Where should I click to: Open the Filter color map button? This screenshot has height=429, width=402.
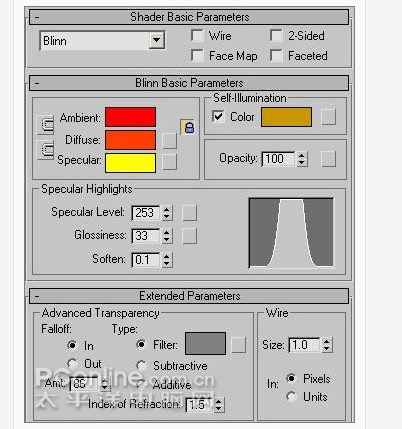(239, 345)
